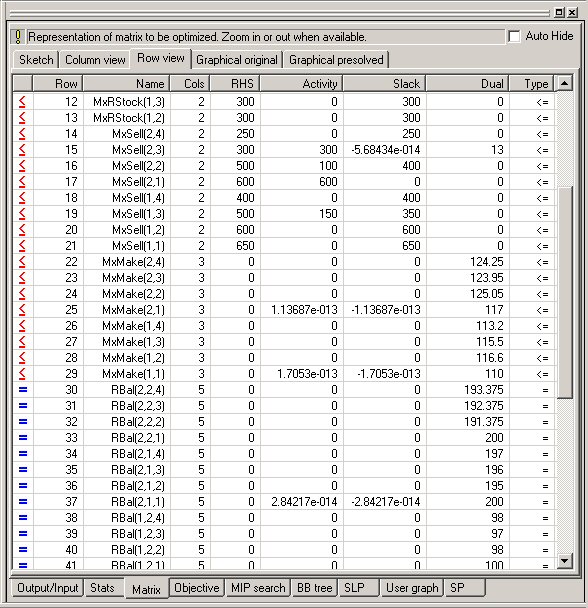The width and height of the screenshot is (588, 608).
Task: Click the 1.7053e-013 activity value
Action: pos(307,374)
